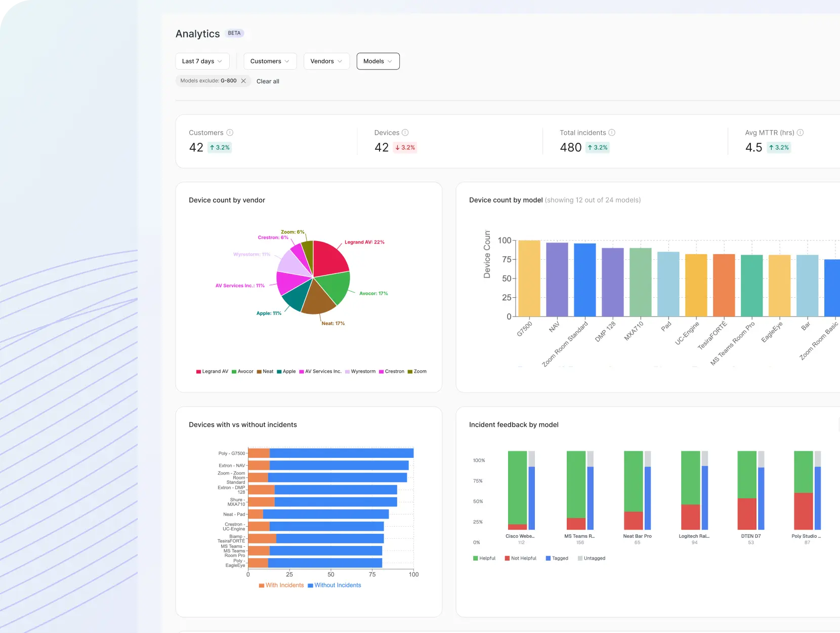Click the NAV bar in model chart
This screenshot has width=840, height=633.
tap(557, 280)
